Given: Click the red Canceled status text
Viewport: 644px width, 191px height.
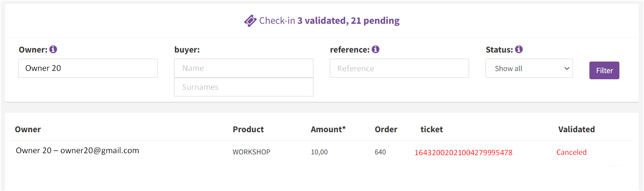Looking at the screenshot, I should (571, 152).
